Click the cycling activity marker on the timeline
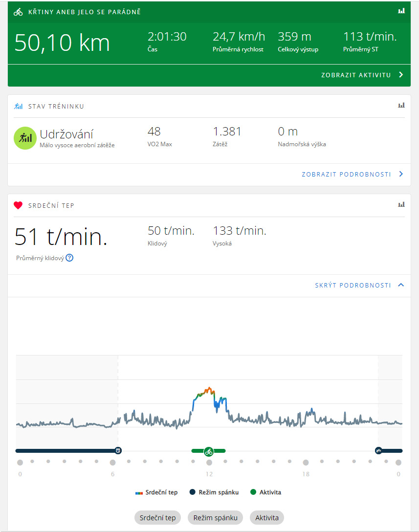The height and width of the screenshot is (532, 419). 209,452
